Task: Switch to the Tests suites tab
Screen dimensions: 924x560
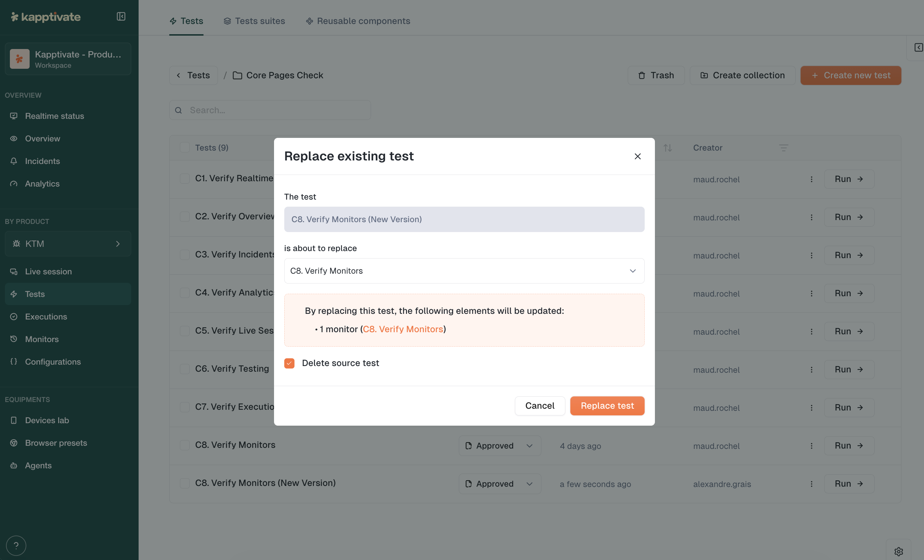Action: click(x=254, y=21)
